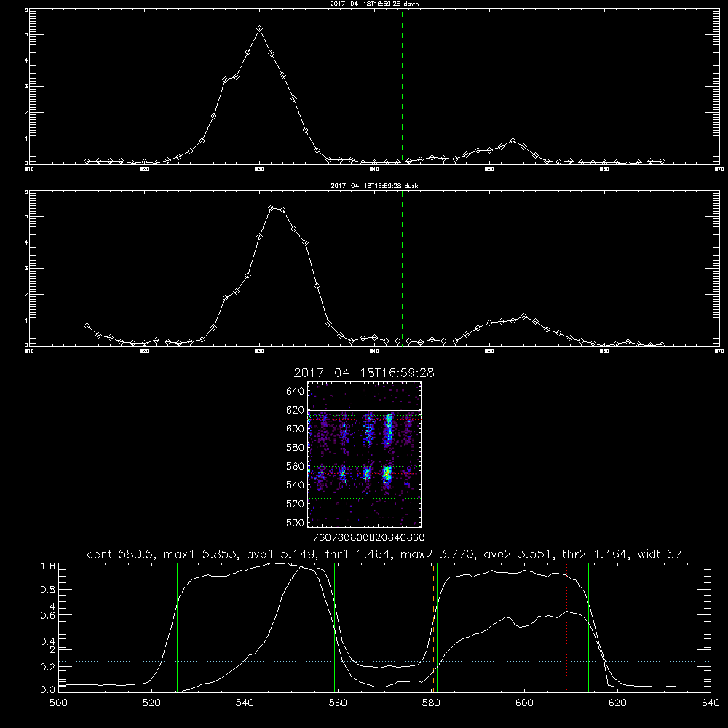
Task: Click bottom plot y-axis label 0.0
Action: (48, 690)
